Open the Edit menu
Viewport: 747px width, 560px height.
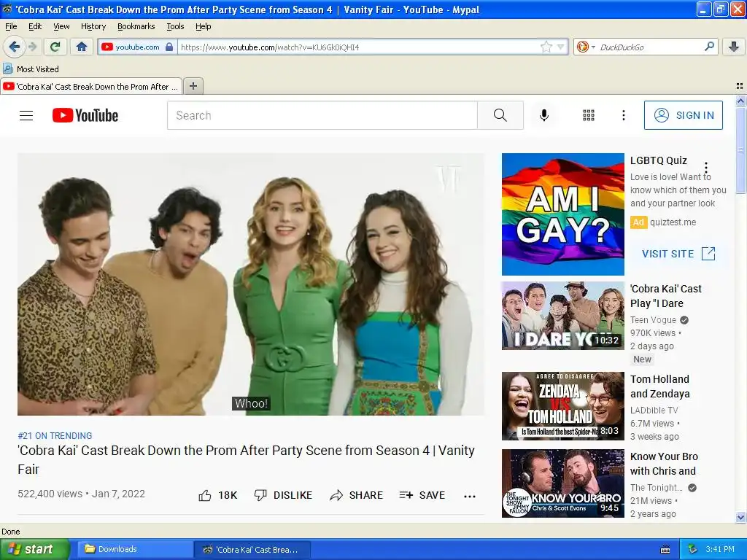35,26
